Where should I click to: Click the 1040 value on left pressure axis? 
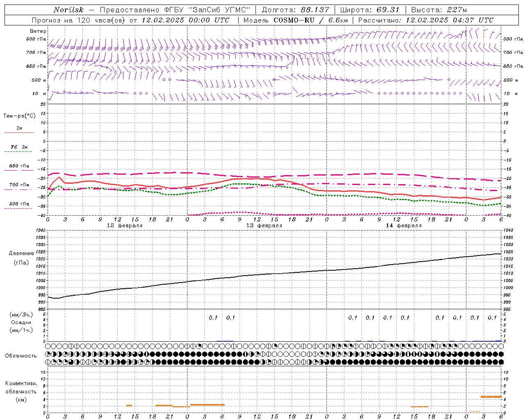[40, 231]
